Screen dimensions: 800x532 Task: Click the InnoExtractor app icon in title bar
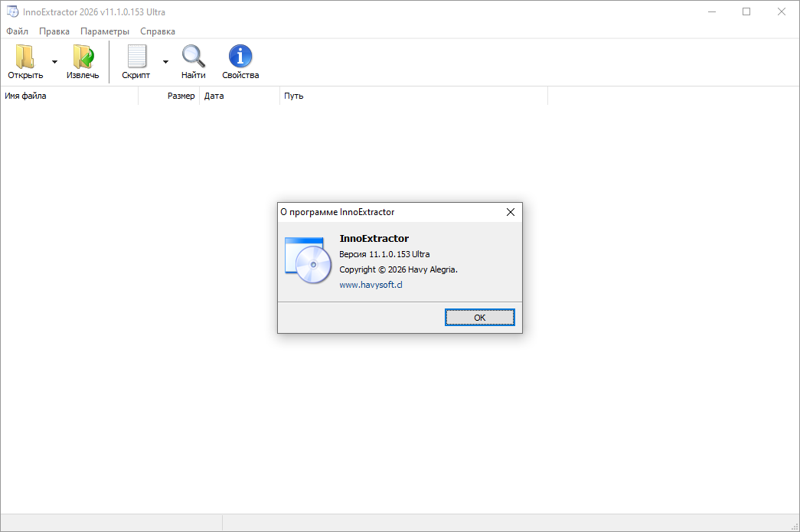[12, 12]
